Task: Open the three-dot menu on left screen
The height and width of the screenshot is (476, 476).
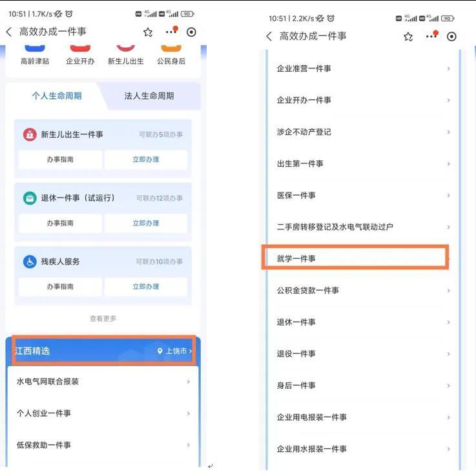Action: [172, 31]
